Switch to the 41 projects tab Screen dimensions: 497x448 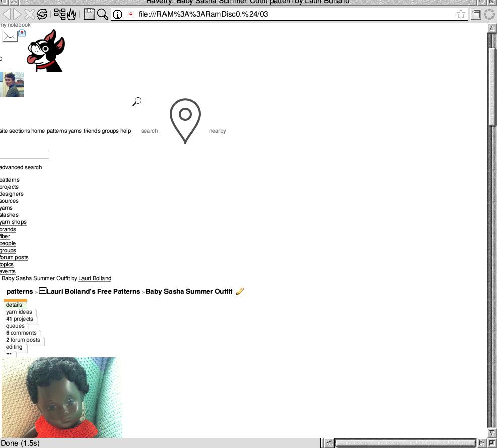20,319
